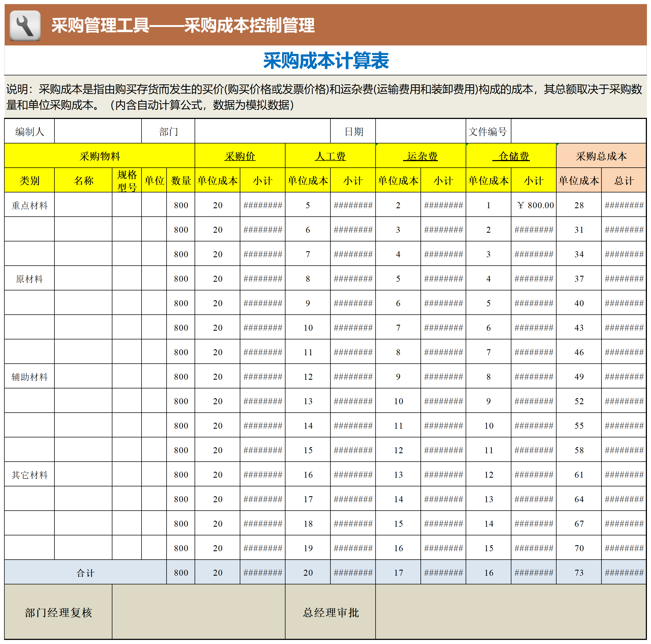Click the 采购管理工具 banner title text
Image resolution: width=651 pixels, height=644 pixels.
click(x=183, y=25)
